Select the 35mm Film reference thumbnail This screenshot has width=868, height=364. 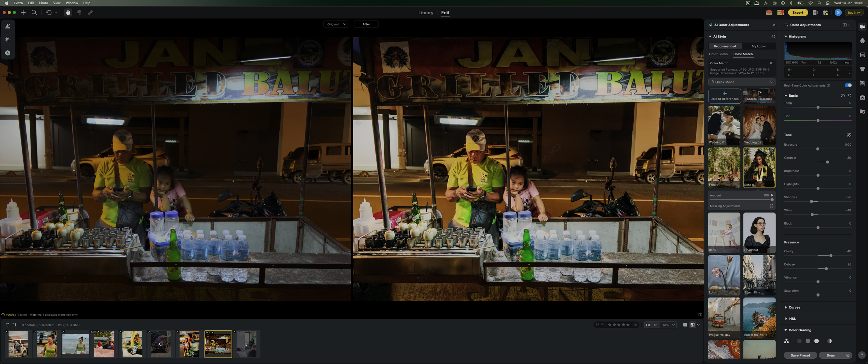[759, 275]
